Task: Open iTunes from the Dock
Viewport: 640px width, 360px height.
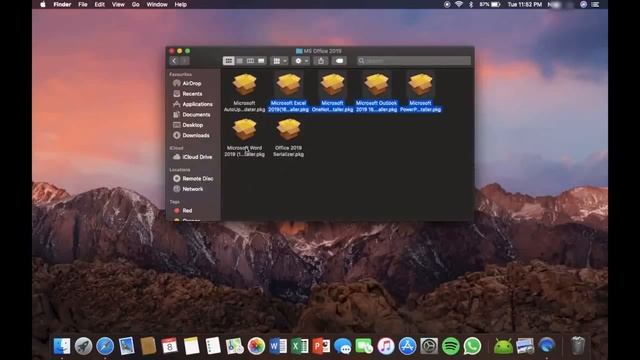Action: tap(386, 346)
